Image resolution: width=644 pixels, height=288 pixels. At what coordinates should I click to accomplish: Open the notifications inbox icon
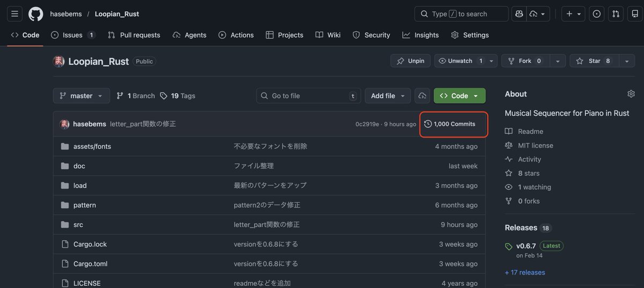click(635, 14)
